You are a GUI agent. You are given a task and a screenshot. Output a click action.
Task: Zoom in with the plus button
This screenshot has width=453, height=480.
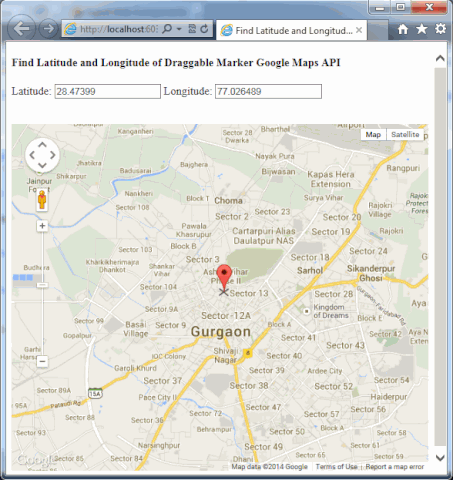[42, 226]
